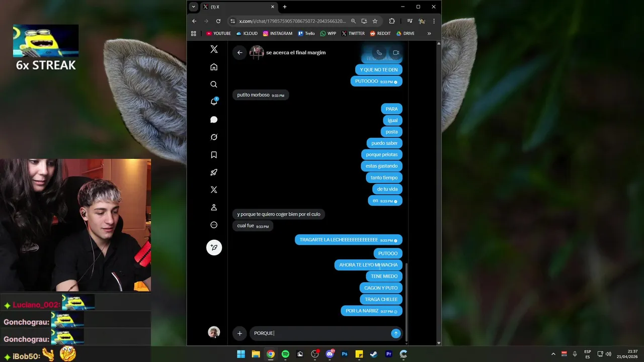Open chat name 'se acerca el final margim'
Image resolution: width=644 pixels, height=362 pixels.
[x=296, y=52]
